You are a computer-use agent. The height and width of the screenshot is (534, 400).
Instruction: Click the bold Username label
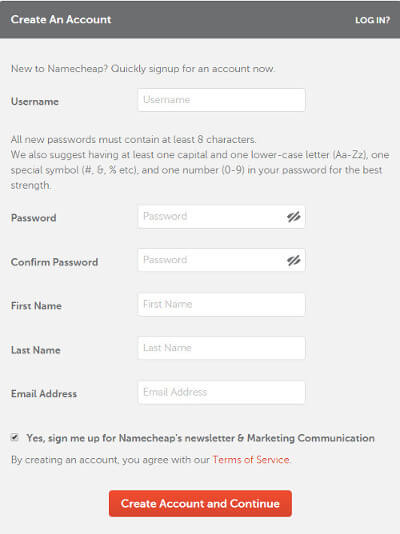(35, 101)
